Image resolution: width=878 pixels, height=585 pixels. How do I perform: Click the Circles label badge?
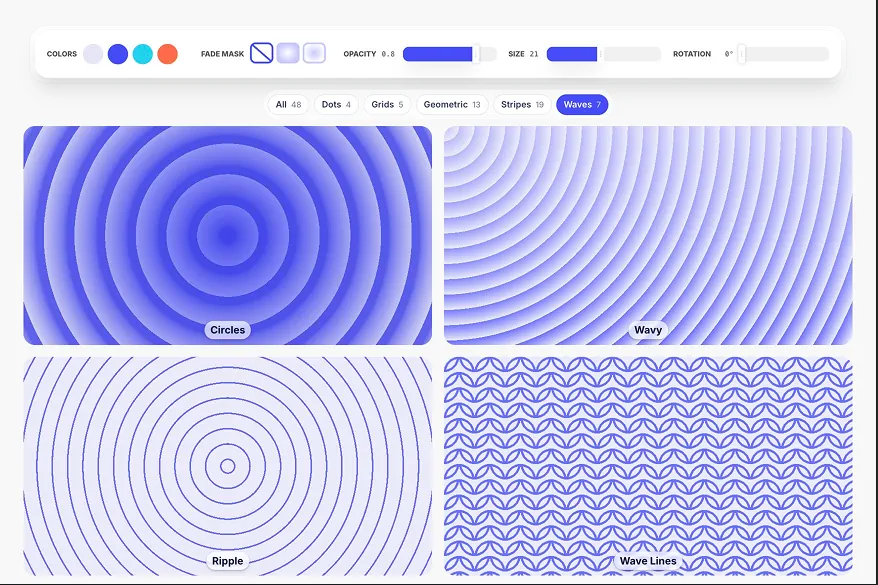227,330
